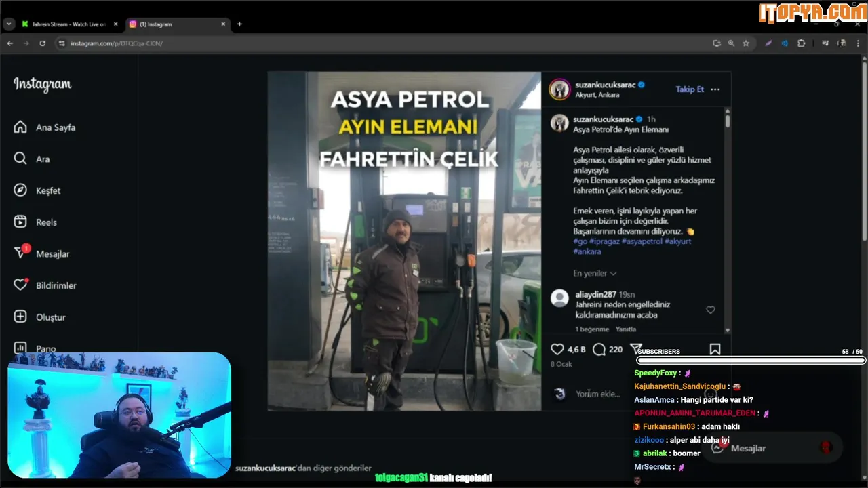Click the 4,6 B likes count
Viewport: 868px width, 488px height.
click(576, 350)
